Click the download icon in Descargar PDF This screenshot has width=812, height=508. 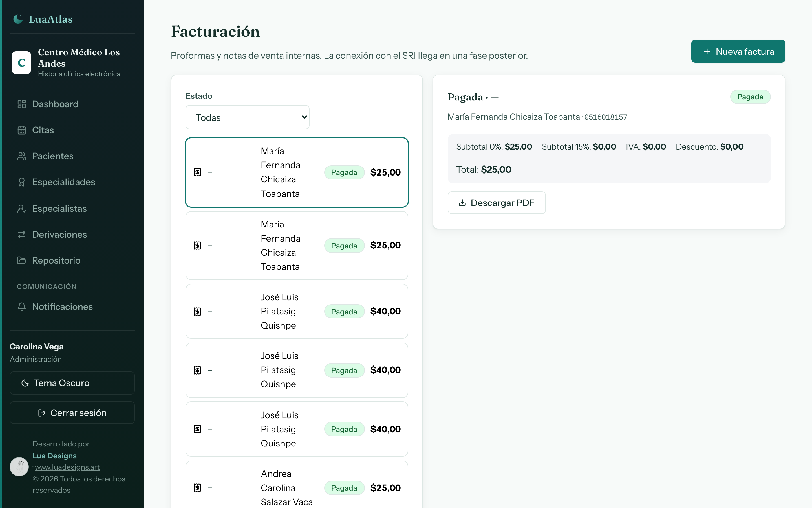[x=462, y=203]
